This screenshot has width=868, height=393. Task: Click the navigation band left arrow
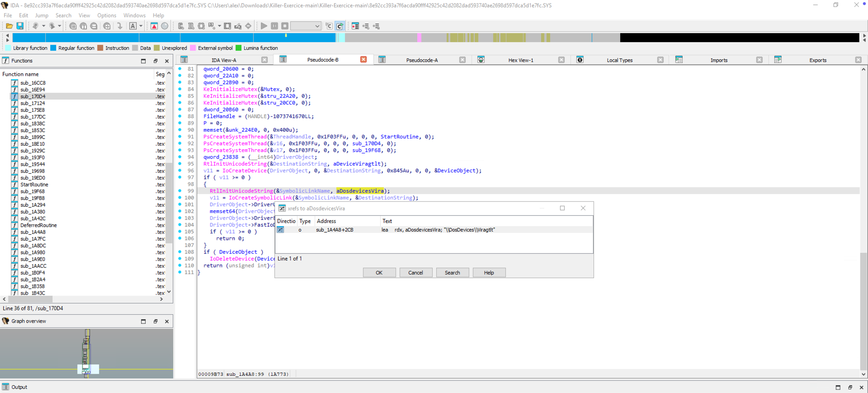7,35
